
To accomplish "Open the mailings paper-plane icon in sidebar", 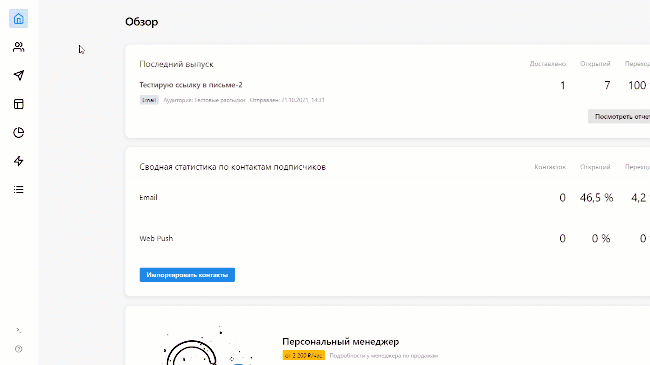I will (19, 75).
